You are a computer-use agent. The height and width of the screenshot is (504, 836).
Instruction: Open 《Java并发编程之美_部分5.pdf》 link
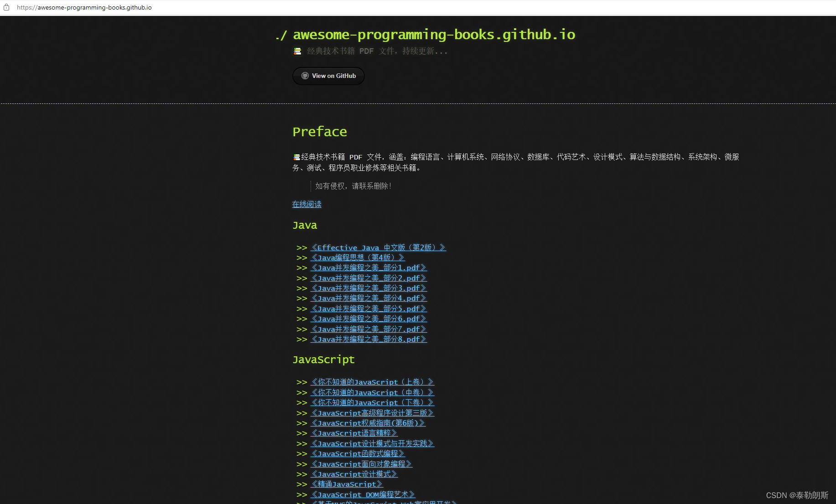pos(369,309)
